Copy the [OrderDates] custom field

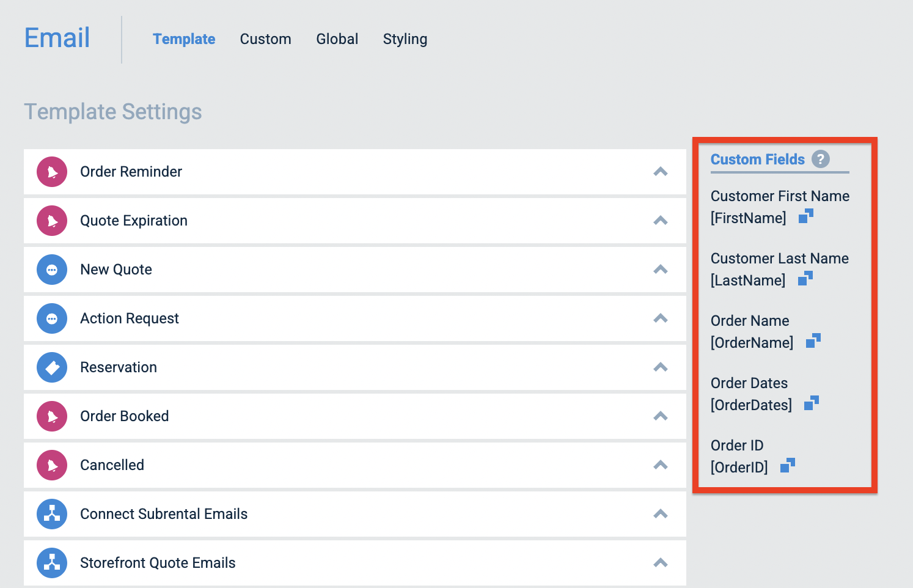812,403
